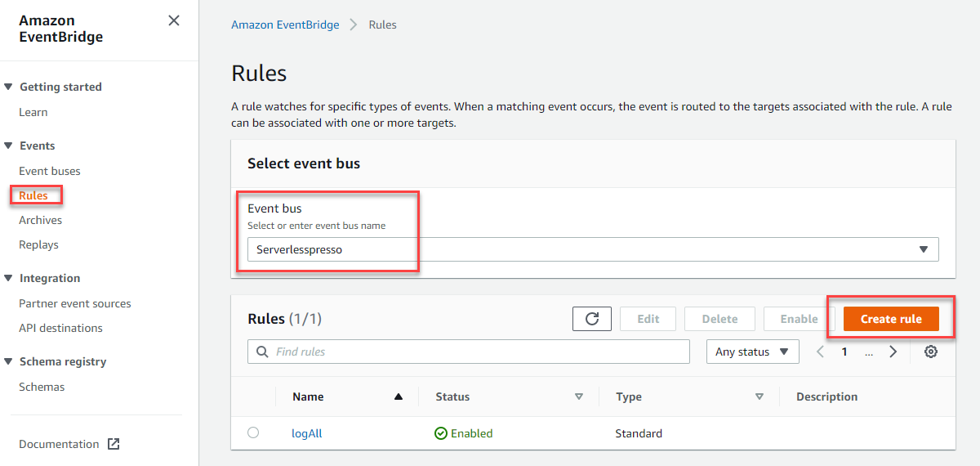Sort rules by Status column arrow
This screenshot has width=980, height=466.
(579, 397)
